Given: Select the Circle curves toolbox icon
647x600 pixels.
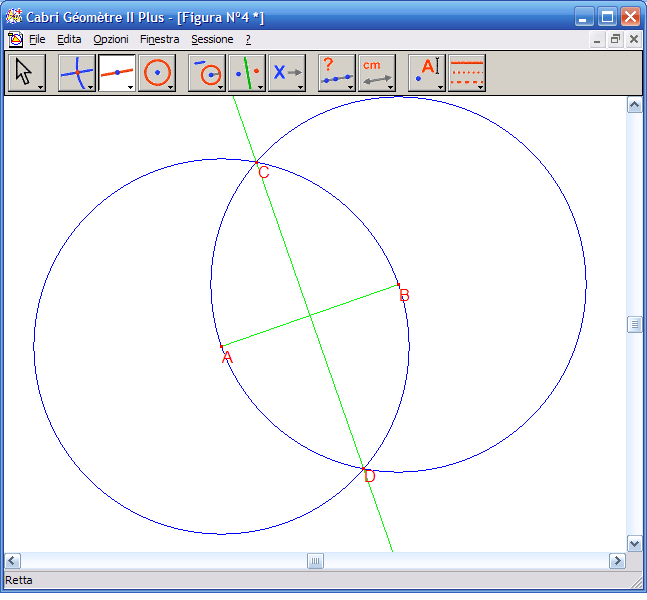Looking at the screenshot, I should coord(157,73).
